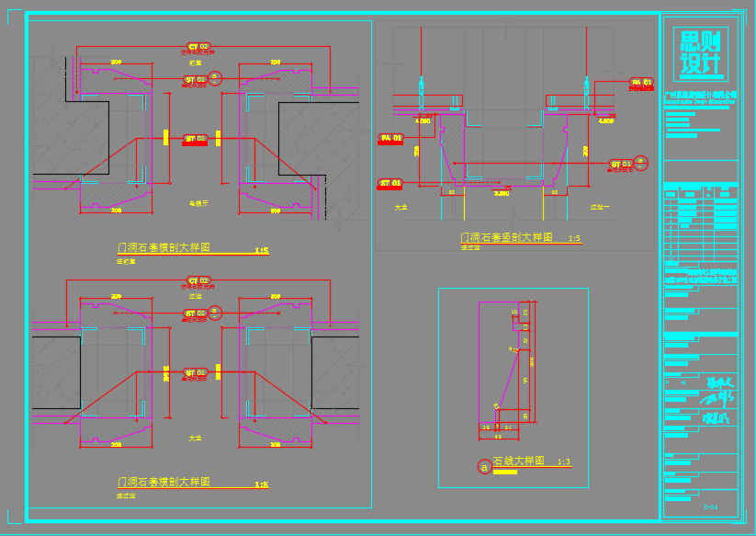Click the D-04 sheet number in title block
Screen dimensions: 756x536
click(x=711, y=507)
